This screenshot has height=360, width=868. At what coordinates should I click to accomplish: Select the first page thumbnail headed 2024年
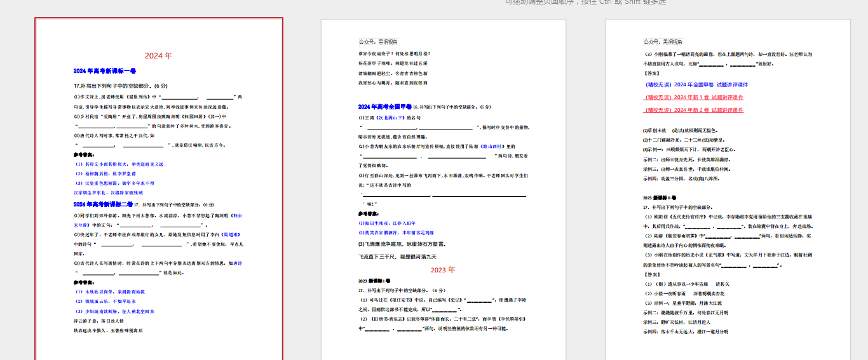(x=159, y=189)
